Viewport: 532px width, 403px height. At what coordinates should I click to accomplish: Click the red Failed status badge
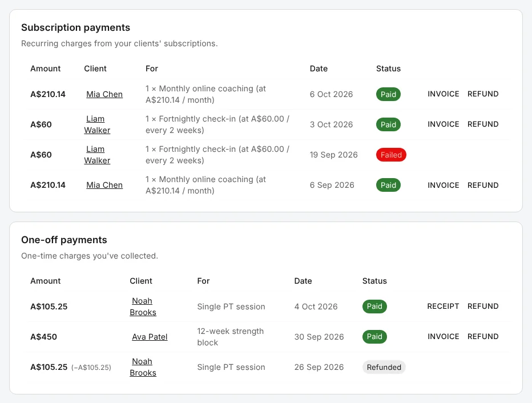tap(391, 155)
